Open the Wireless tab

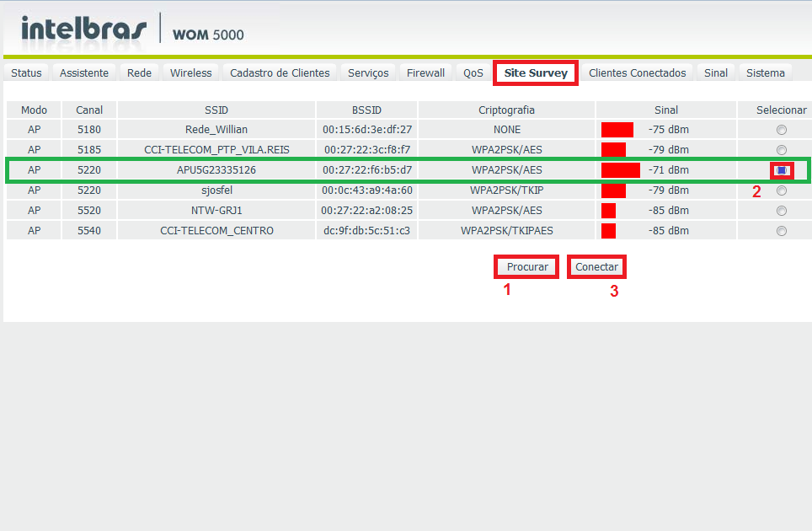tap(191, 73)
